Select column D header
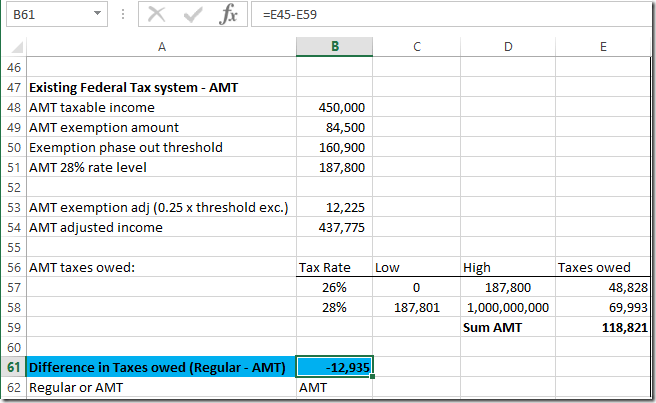Screen dimensions: 656x403 [508, 46]
